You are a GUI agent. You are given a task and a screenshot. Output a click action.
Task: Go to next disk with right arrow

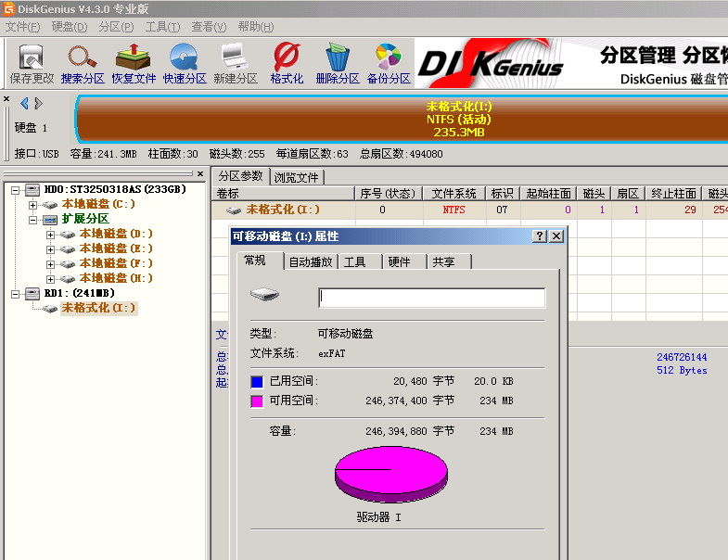pos(39,103)
